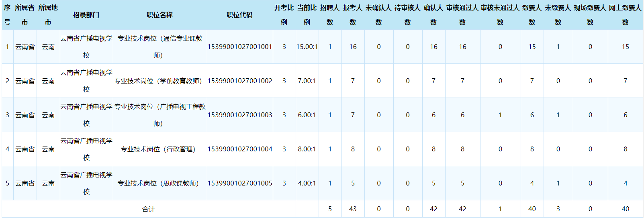This screenshot has height=218, width=644.
Task: Select the 4.00:1 current ratio cell
Action: tap(307, 183)
